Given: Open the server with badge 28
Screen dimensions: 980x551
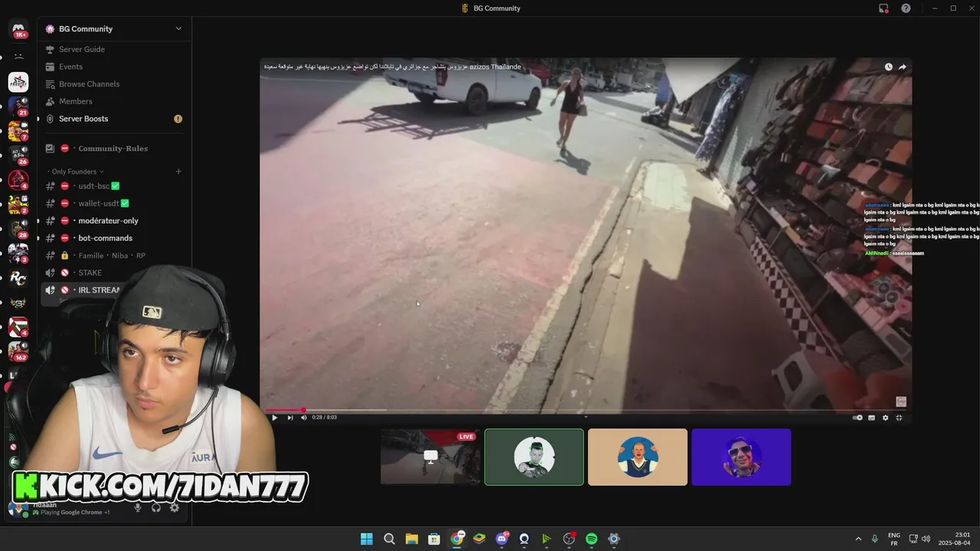Looking at the screenshot, I should (18, 228).
